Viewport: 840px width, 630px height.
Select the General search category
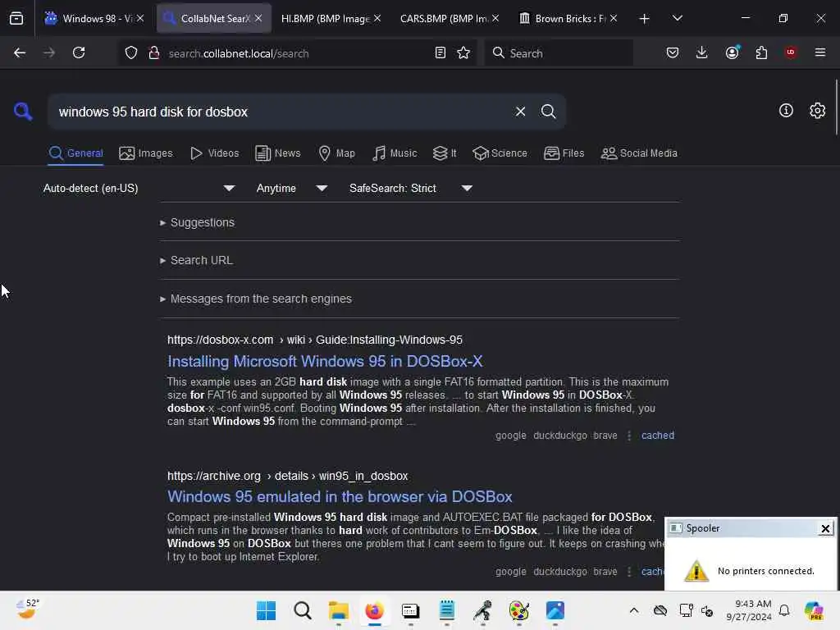(75, 153)
